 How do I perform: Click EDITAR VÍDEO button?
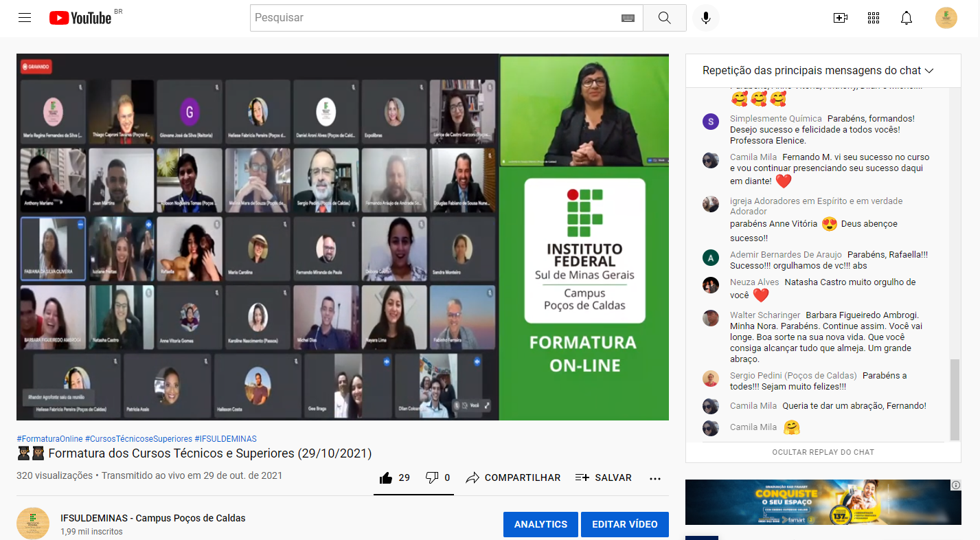[625, 524]
